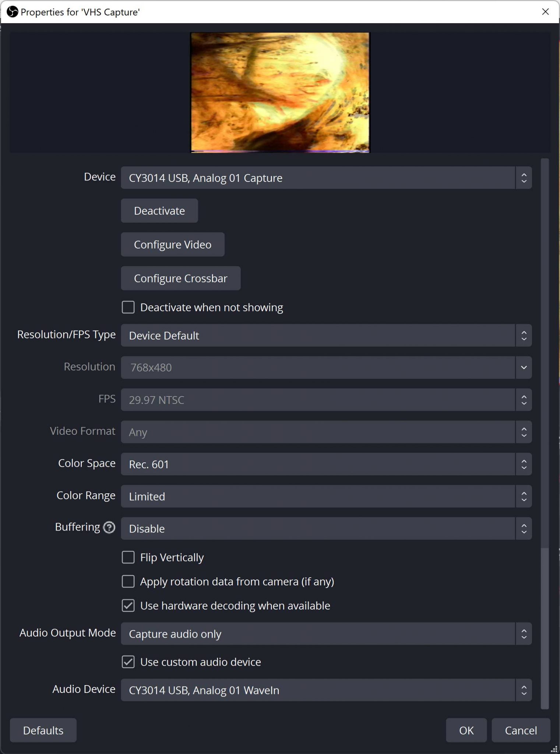The width and height of the screenshot is (560, 754).
Task: Open Configure Video settings
Action: [x=172, y=244]
